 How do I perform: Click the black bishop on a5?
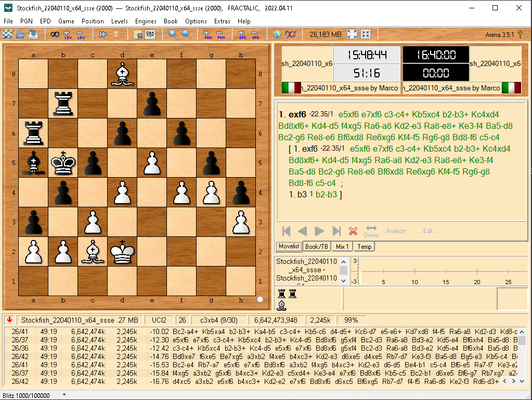tap(33, 163)
